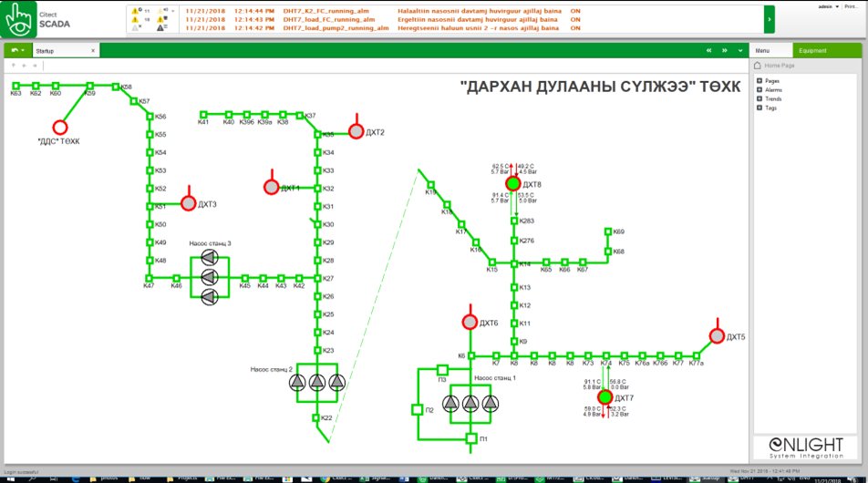Click the K283 node square

point(514,221)
